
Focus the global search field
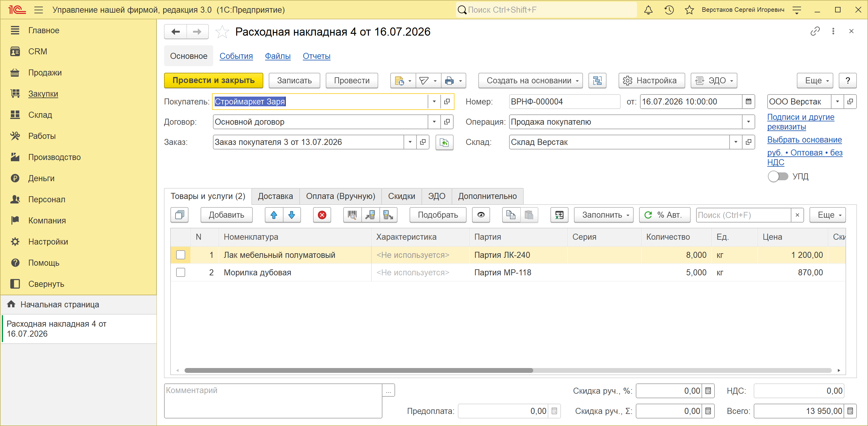tap(546, 10)
